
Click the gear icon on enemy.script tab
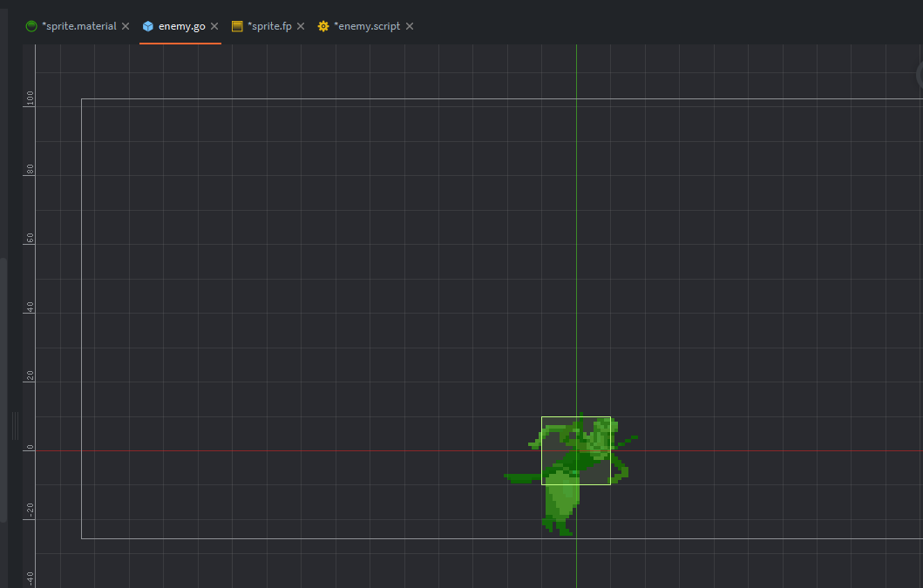[323, 26]
